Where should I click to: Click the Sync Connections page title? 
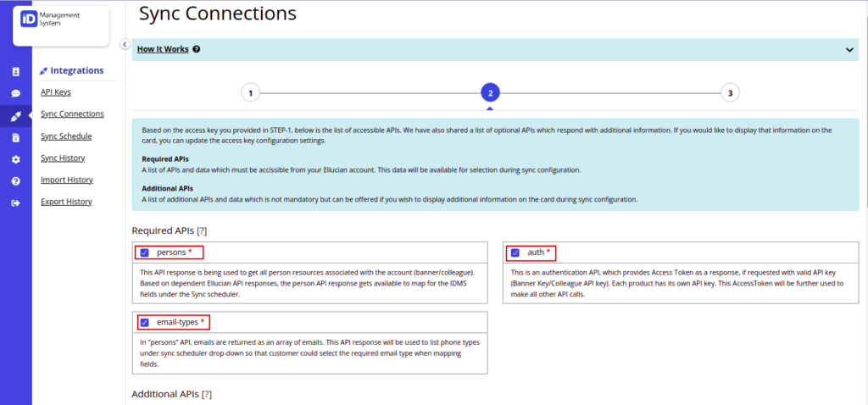point(217,14)
